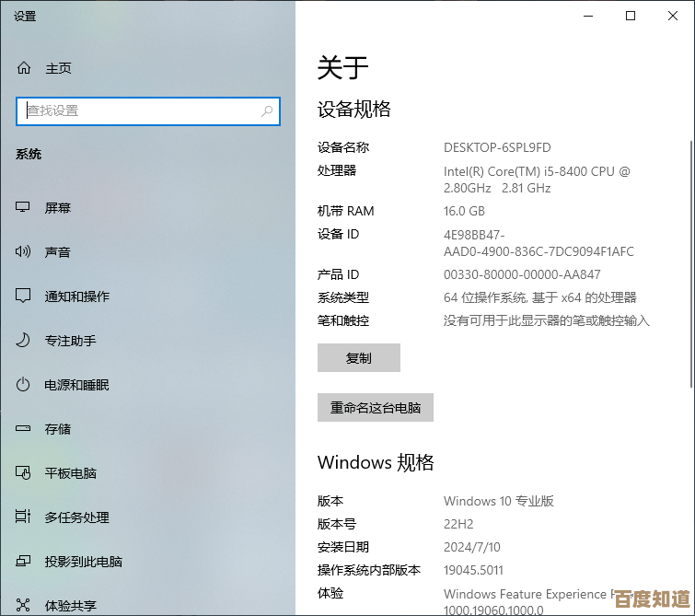Click the 系统类型 label
695x616 pixels.
(x=343, y=297)
